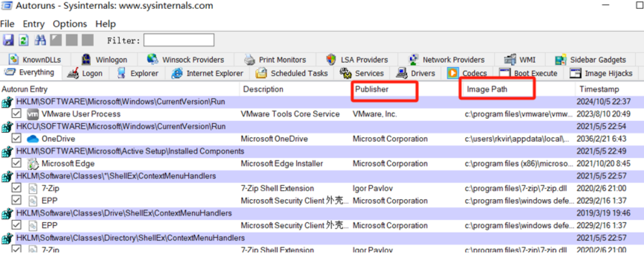Image resolution: width=644 pixels, height=254 pixels.
Task: Click the OneDrive cloud icon
Action: (32, 139)
